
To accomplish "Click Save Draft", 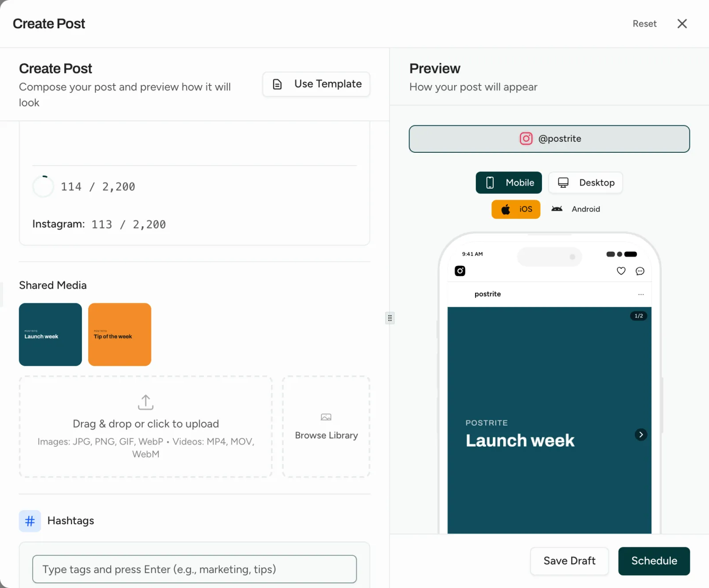I will (x=569, y=561).
